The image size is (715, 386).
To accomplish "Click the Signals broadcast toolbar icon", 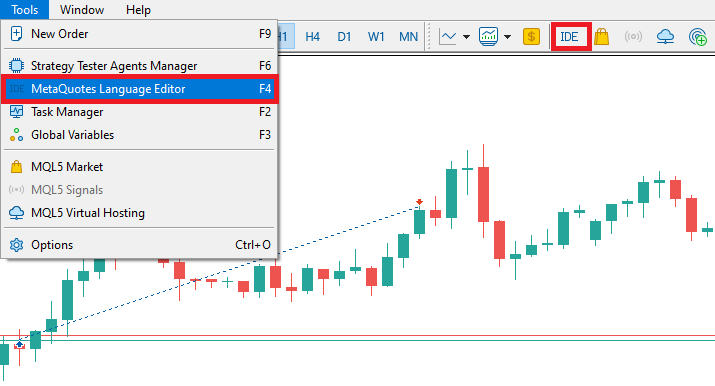I will (x=633, y=36).
